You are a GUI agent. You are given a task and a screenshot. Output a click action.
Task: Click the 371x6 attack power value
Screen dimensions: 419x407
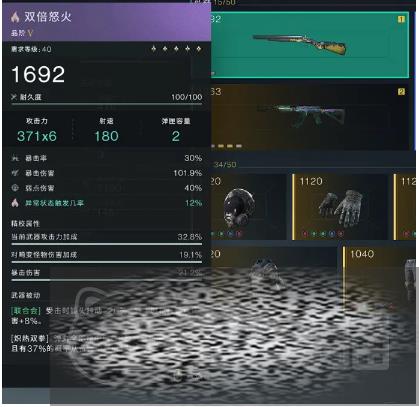(37, 136)
